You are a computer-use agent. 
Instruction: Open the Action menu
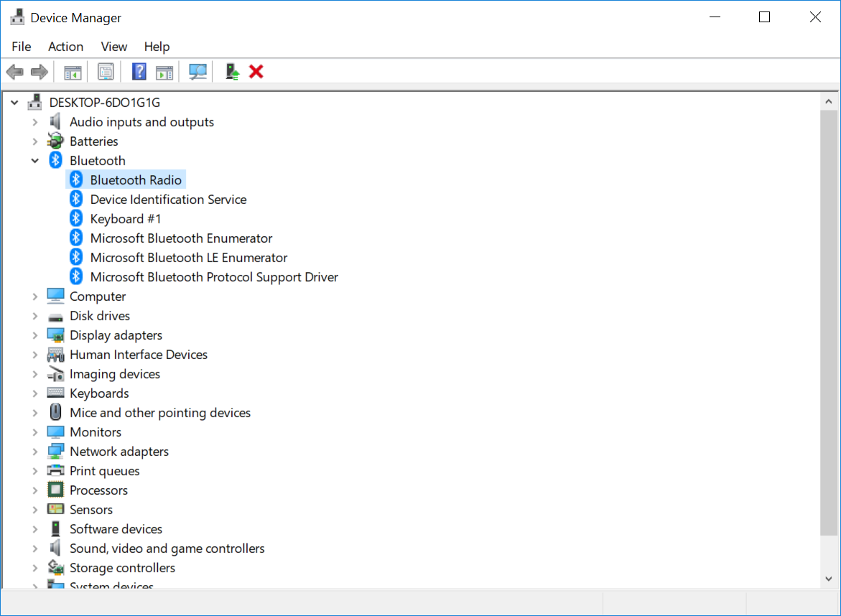pos(65,47)
